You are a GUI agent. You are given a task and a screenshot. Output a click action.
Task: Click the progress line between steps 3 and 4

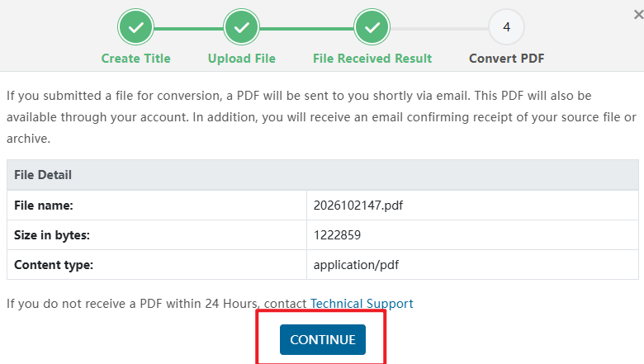[439, 29]
